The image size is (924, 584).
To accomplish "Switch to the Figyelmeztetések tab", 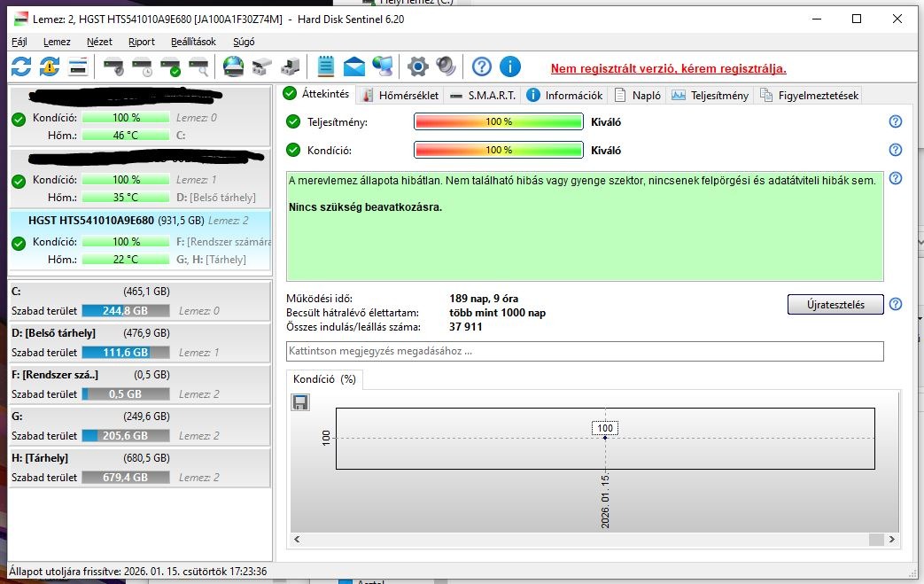I will click(x=809, y=96).
